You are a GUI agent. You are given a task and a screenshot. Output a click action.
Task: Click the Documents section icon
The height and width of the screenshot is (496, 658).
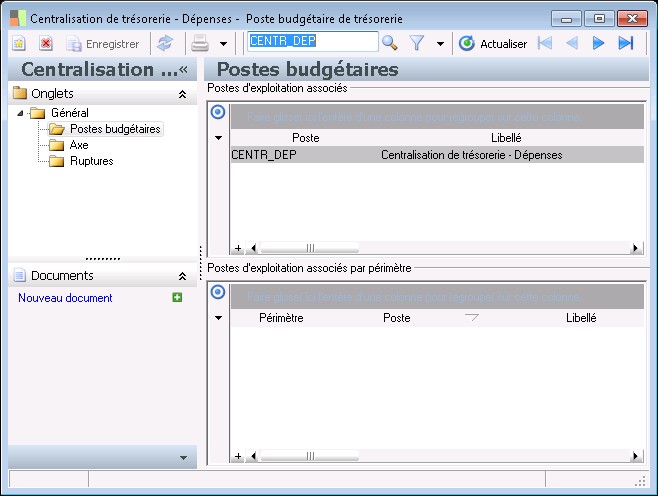click(19, 275)
